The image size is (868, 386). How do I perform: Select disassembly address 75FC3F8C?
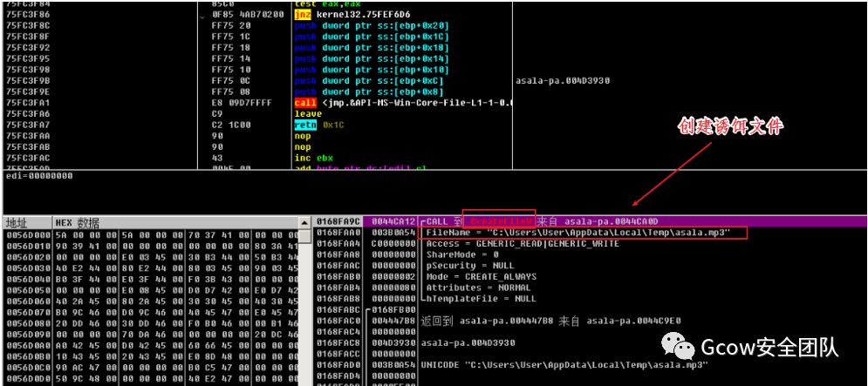[27, 25]
